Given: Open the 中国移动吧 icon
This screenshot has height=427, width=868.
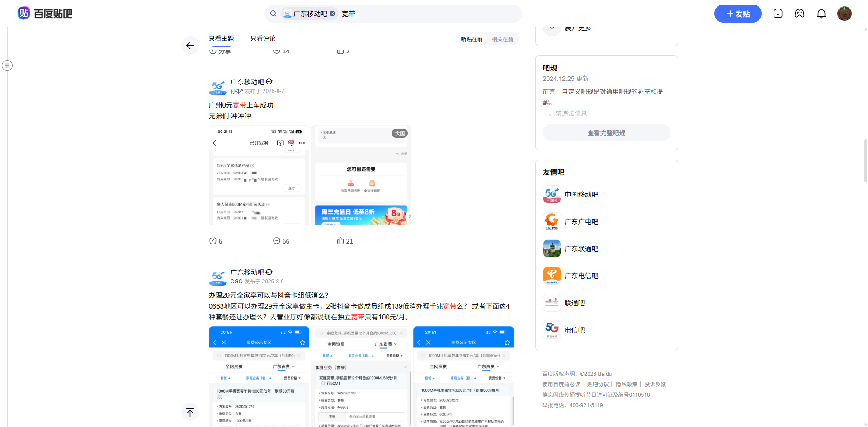Looking at the screenshot, I should [552, 195].
